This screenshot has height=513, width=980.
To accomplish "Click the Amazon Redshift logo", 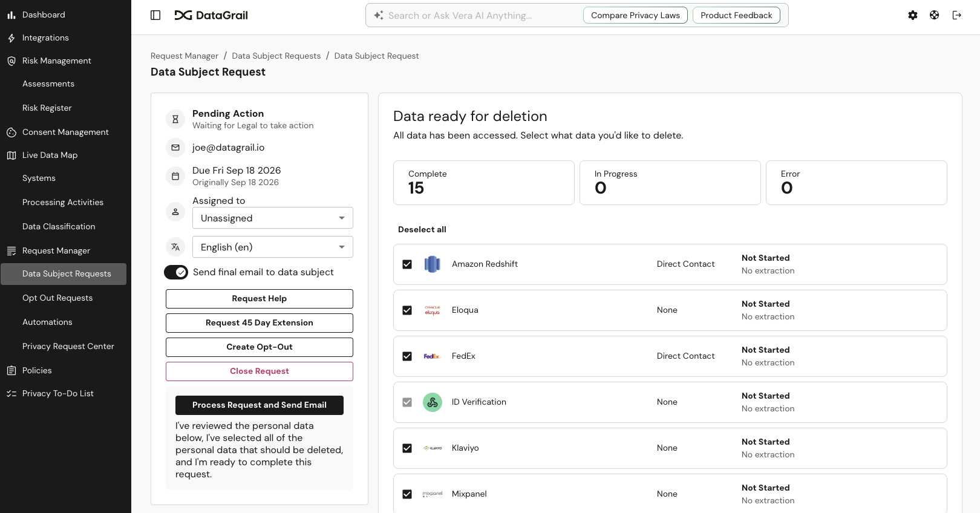I will pos(433,264).
